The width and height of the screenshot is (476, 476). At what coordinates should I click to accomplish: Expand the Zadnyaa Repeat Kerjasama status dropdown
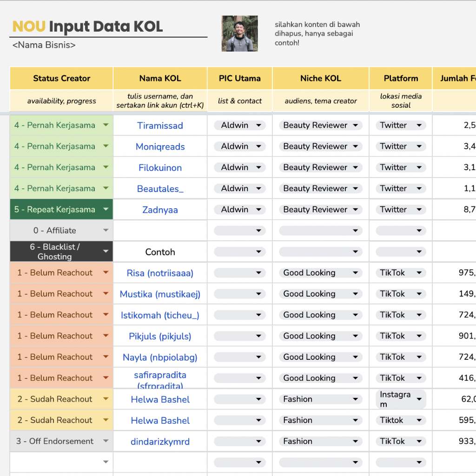[106, 210]
